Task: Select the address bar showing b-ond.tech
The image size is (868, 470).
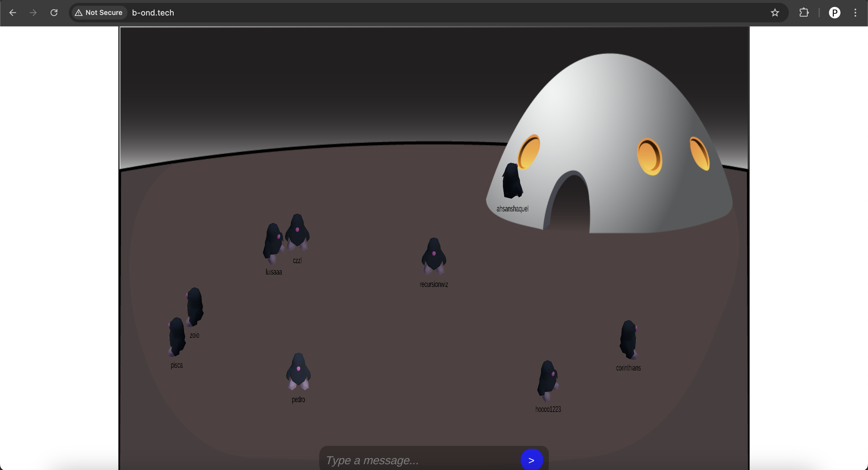Action: pos(153,12)
